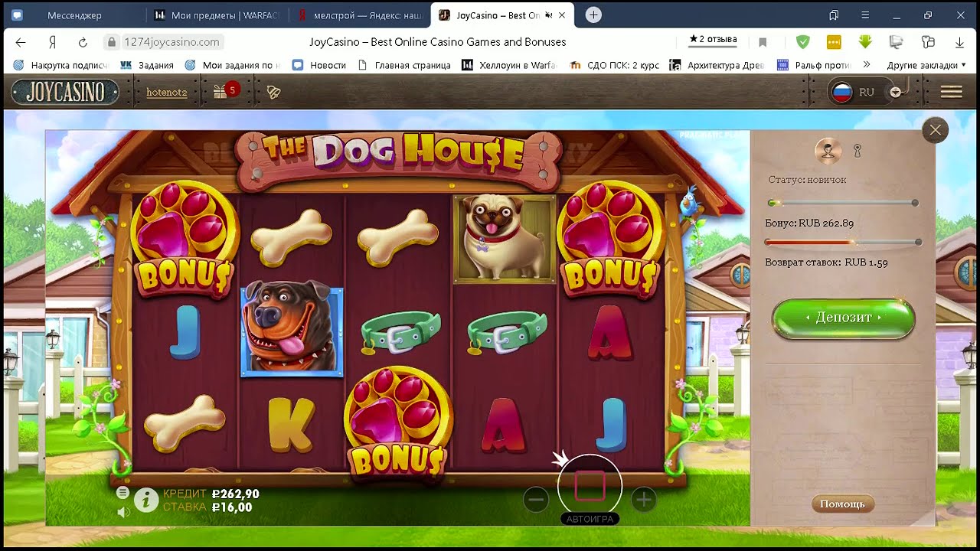
Task: Open browser downloads arrow icon
Action: pyautogui.click(x=959, y=42)
